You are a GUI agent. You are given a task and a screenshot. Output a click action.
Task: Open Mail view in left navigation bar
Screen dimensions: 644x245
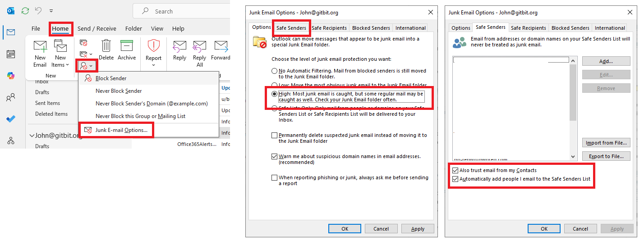pos(11,32)
